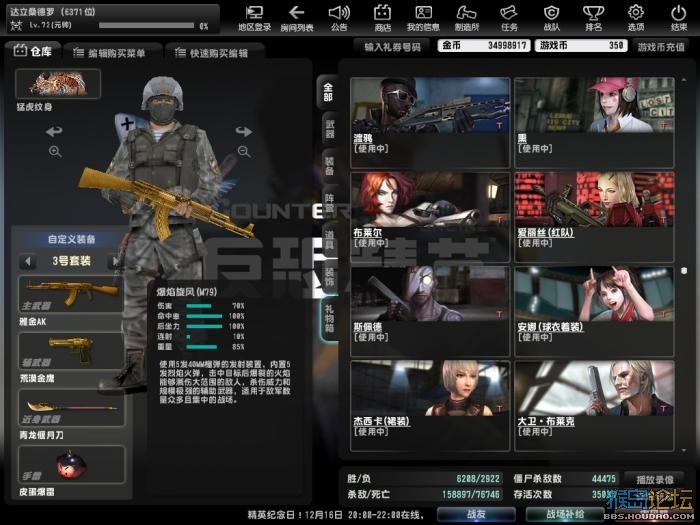
Task: Open the 商店 shop icon
Action: 383,18
